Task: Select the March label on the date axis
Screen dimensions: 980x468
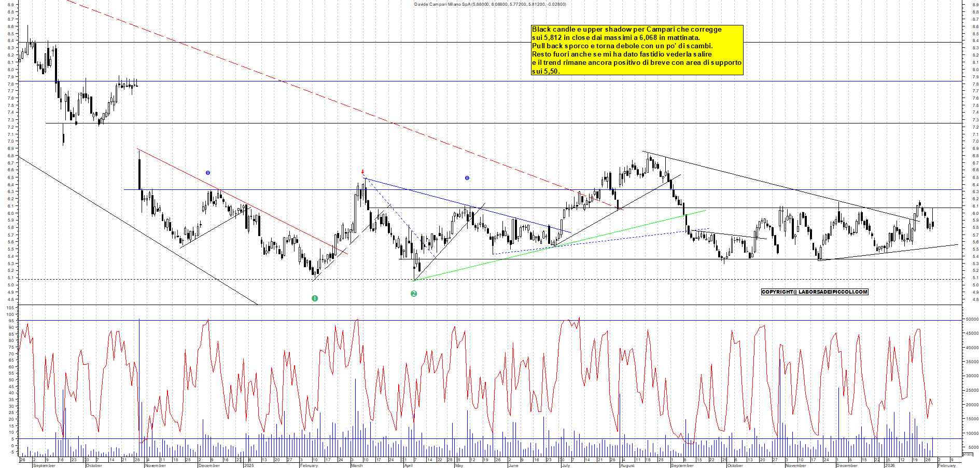Action: [357, 465]
